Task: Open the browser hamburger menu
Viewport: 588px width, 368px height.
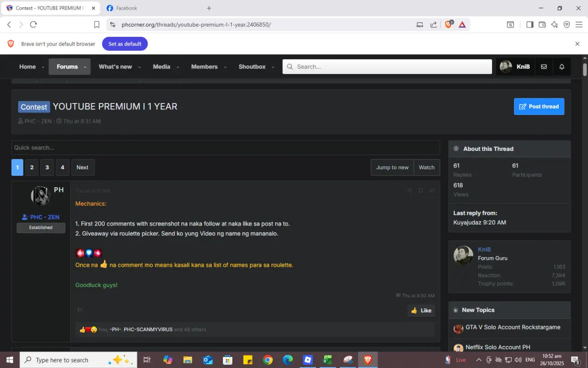Action: click(x=579, y=25)
